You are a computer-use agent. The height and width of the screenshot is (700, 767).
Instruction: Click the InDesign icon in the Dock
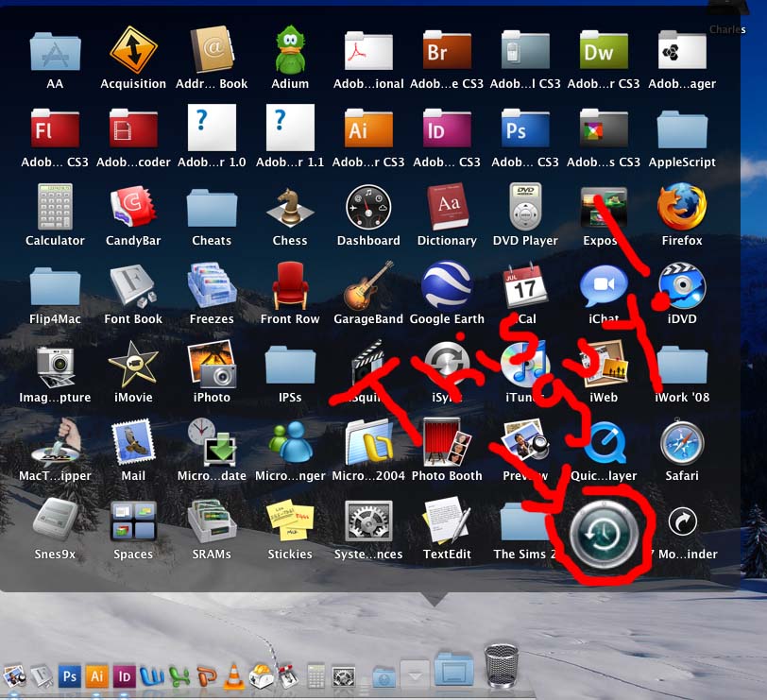tap(125, 676)
